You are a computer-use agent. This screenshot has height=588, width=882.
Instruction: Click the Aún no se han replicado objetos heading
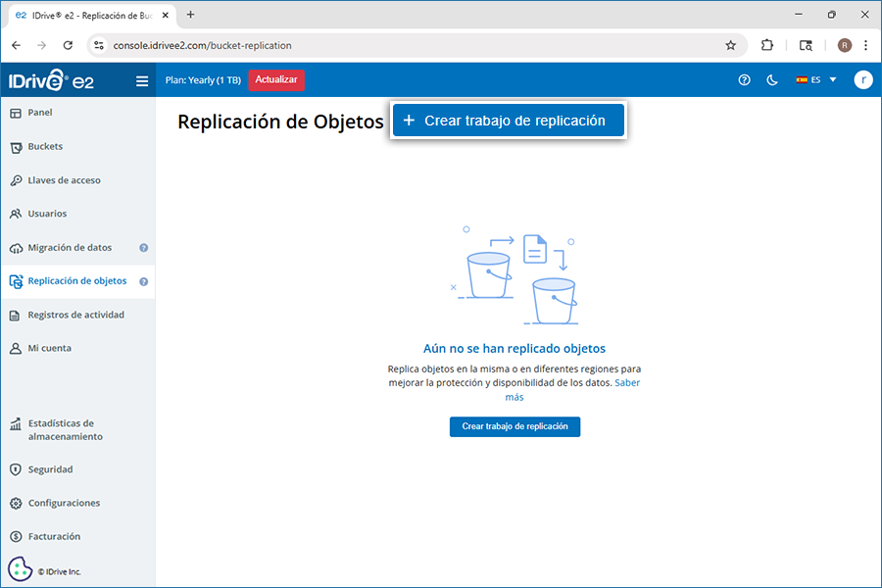[514, 348]
